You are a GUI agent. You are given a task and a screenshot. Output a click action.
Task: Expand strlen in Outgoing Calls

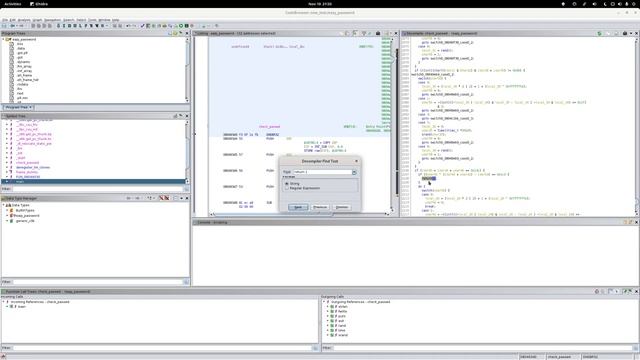[x=327, y=306]
